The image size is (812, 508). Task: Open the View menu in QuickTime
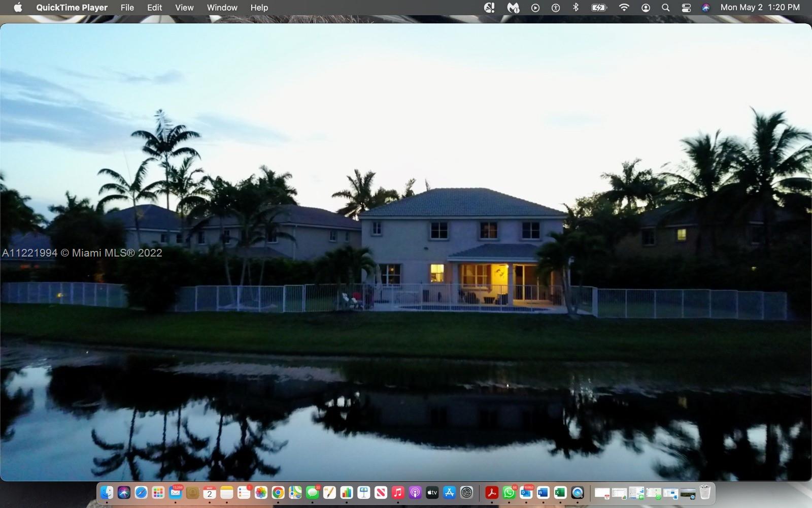click(x=184, y=8)
